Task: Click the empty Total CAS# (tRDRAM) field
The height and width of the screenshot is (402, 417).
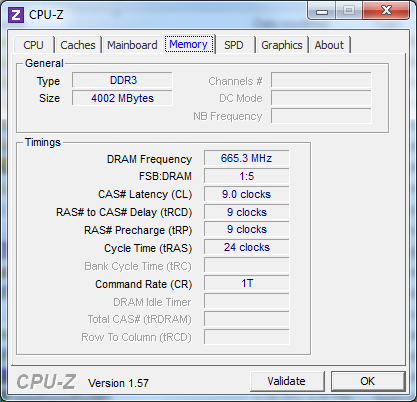Action: (x=247, y=319)
